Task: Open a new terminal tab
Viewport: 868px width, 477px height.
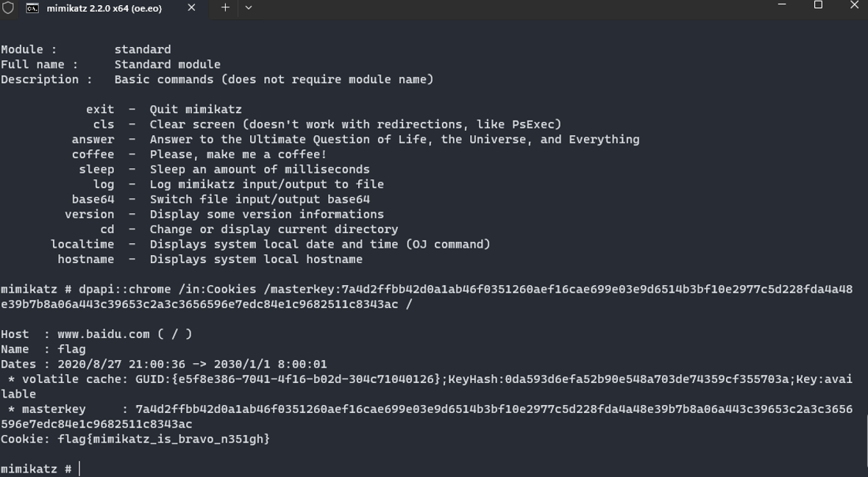Action: (225, 8)
